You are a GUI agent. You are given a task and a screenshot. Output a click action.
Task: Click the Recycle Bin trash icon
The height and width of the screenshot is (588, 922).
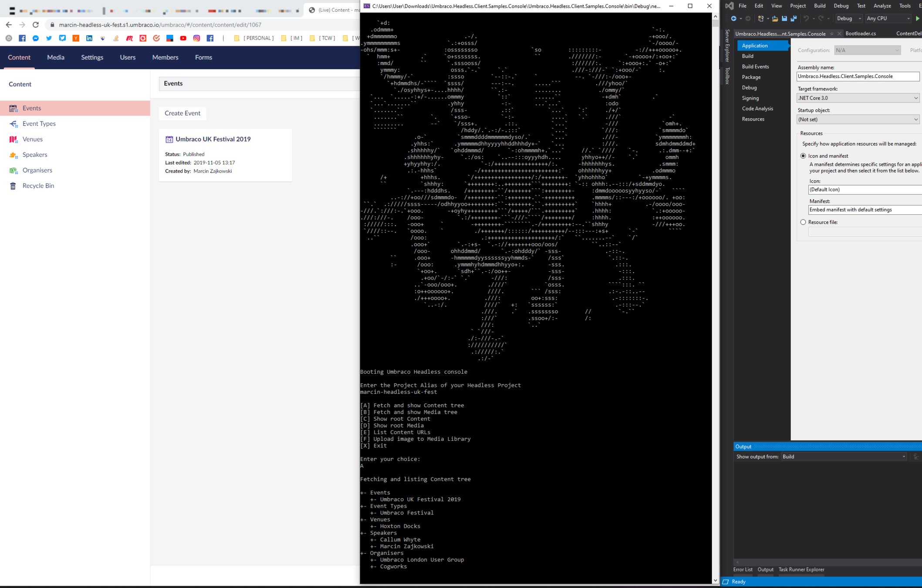pos(13,186)
